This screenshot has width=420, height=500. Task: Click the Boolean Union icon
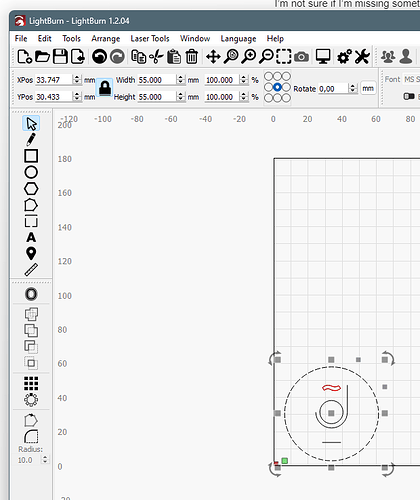(31, 330)
